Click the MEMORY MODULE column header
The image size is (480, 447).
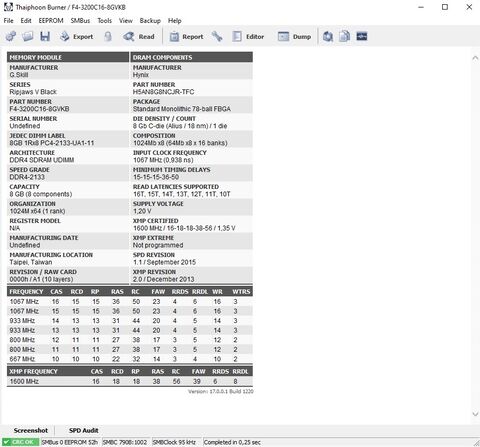[68, 57]
